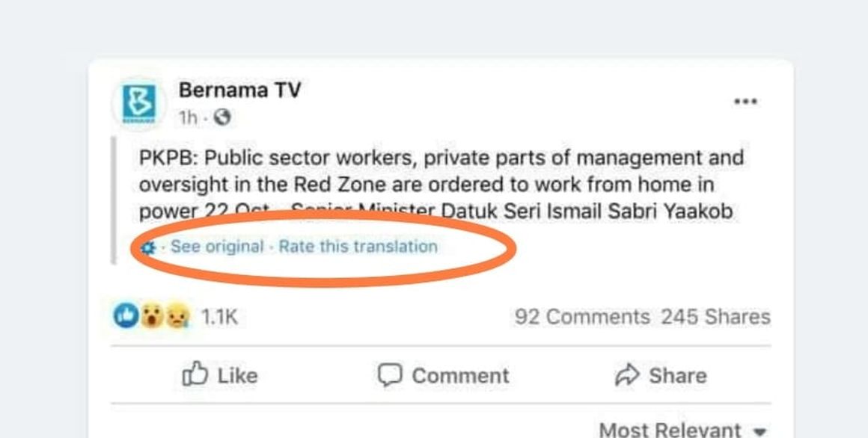This screenshot has width=868, height=438.
Task: Click the Comment button
Action: (x=444, y=375)
